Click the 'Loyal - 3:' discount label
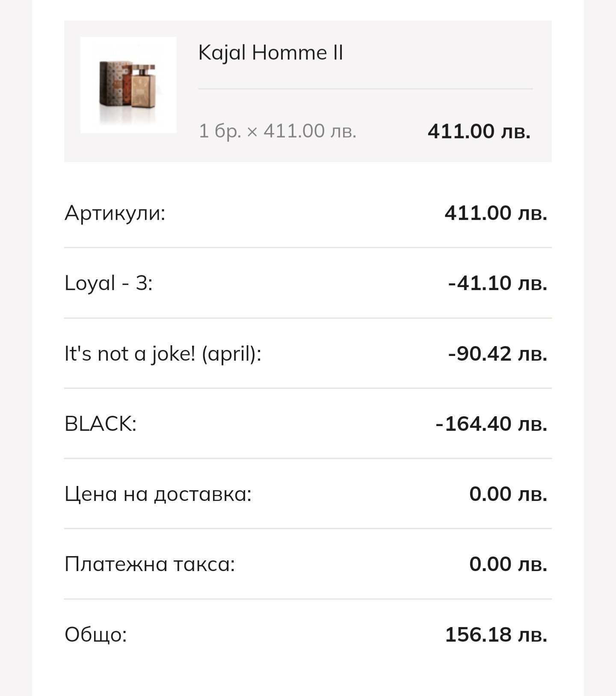The width and height of the screenshot is (616, 696). (x=109, y=283)
